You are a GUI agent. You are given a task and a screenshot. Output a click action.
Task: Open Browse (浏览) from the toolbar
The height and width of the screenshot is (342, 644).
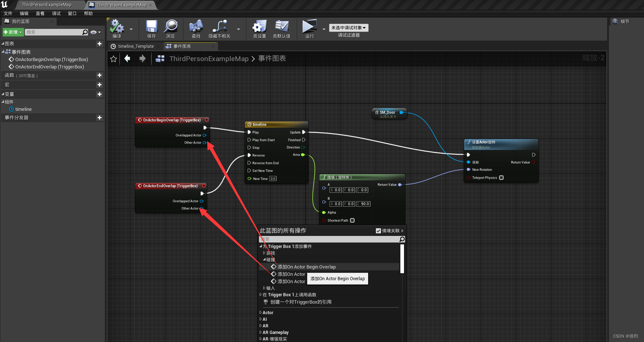coord(171,26)
